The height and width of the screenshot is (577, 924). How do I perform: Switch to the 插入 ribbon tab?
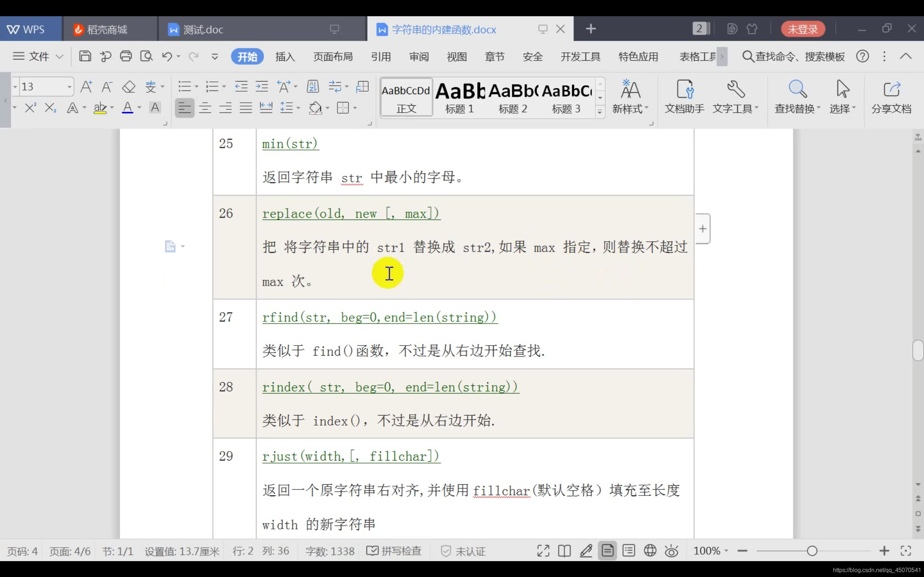point(285,57)
